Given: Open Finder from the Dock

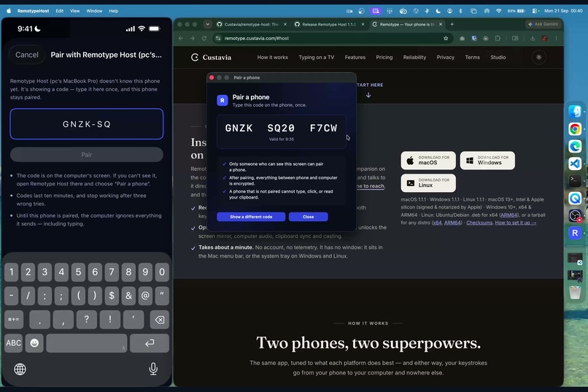Looking at the screenshot, I should 574,112.
